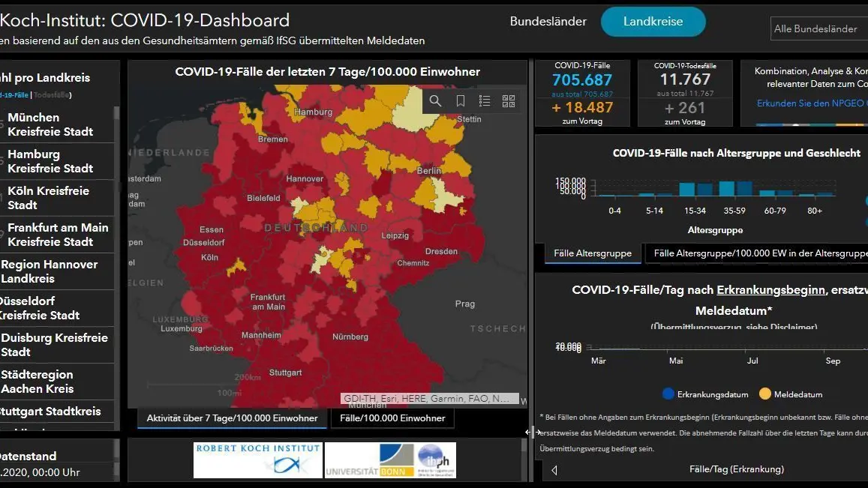The height and width of the screenshot is (488, 868).
Task: Open the basemap gallery grid icon
Action: 509,100
